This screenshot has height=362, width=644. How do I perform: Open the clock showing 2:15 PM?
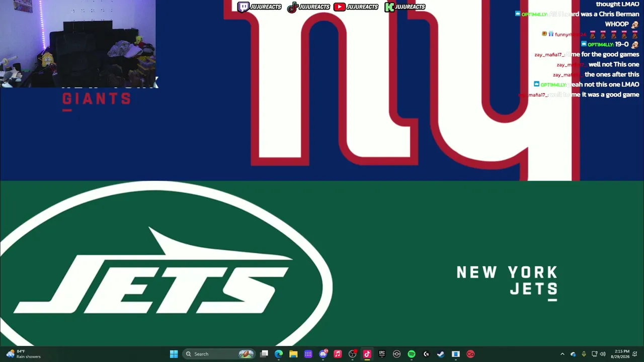pos(620,354)
